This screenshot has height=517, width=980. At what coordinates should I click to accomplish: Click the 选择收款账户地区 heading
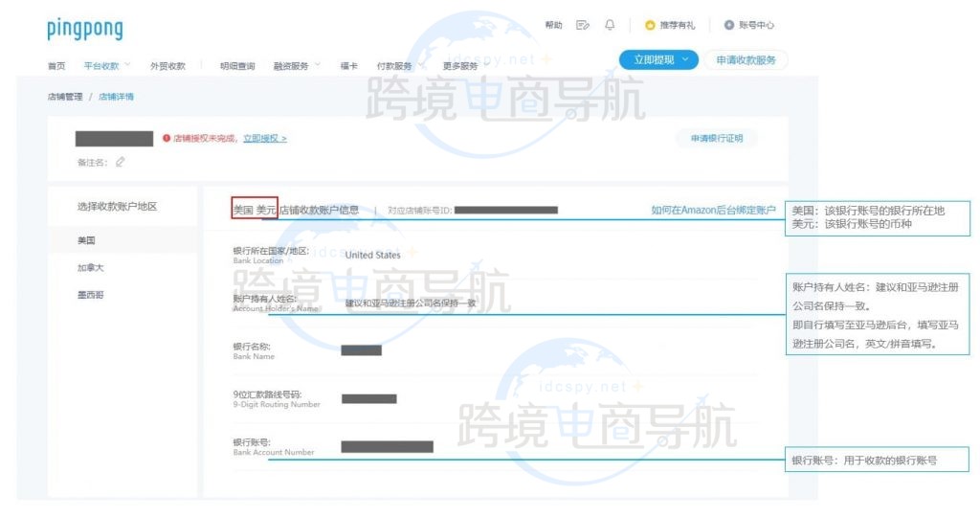[x=118, y=206]
